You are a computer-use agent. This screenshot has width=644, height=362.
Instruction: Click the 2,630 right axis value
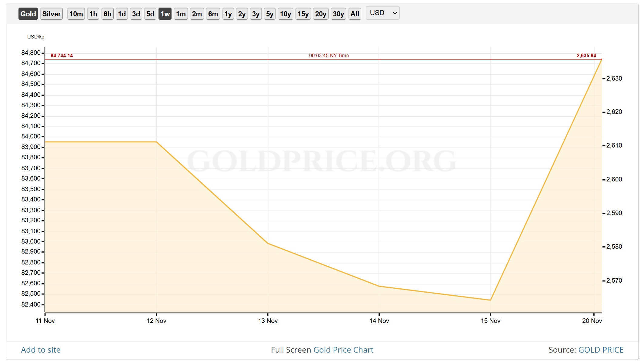point(614,78)
